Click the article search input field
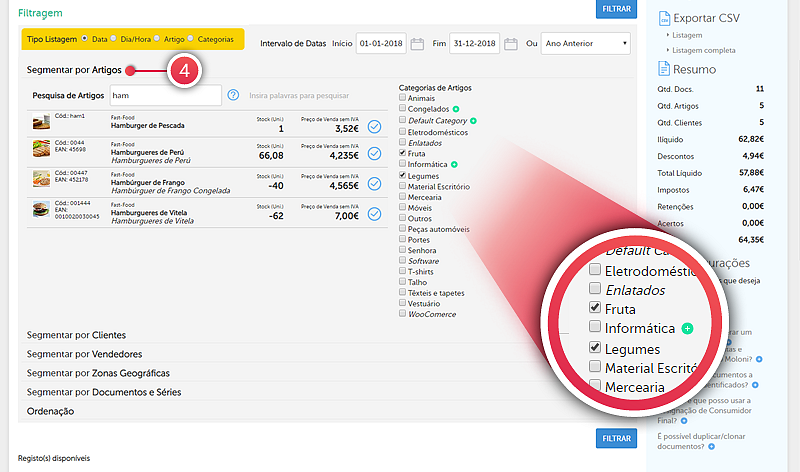The width and height of the screenshot is (800, 472). [165, 95]
